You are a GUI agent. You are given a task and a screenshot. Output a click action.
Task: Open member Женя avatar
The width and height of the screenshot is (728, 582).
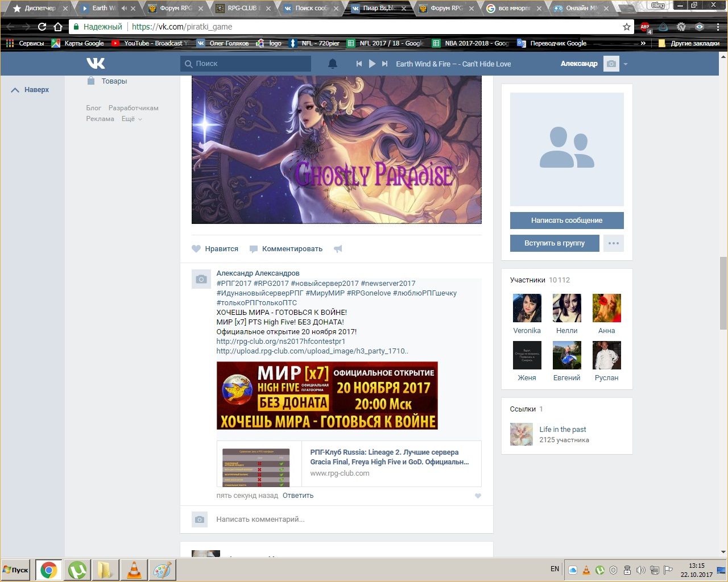coord(527,355)
